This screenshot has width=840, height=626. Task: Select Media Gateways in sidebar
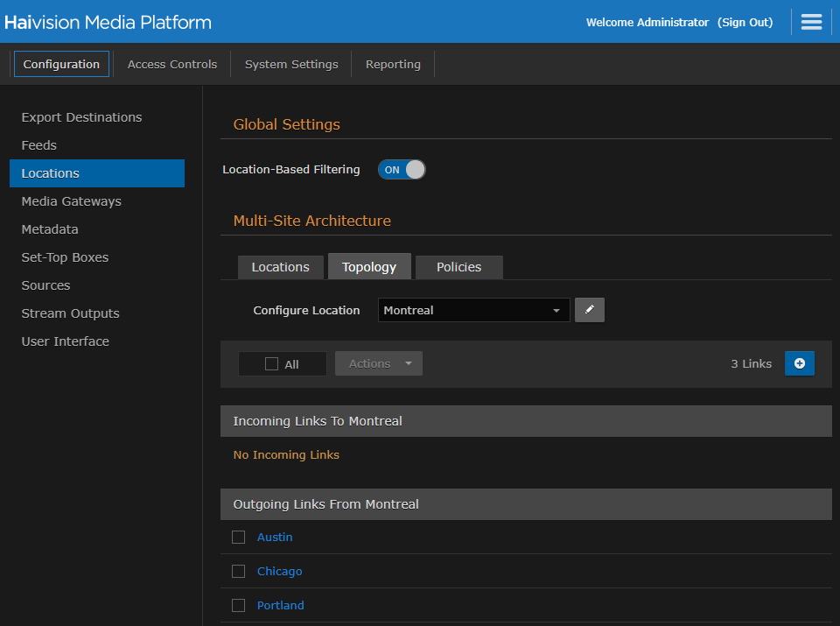(72, 201)
